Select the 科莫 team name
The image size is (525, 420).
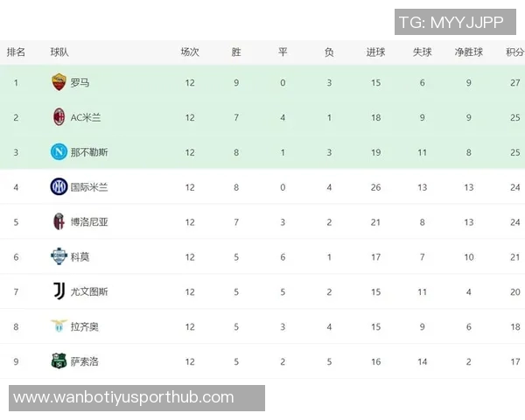point(80,256)
